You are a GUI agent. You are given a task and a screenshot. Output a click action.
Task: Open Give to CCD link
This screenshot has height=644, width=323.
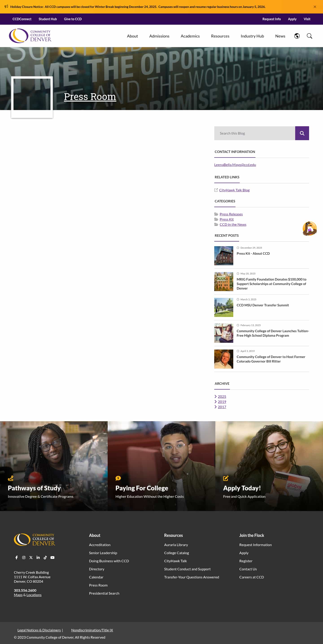[x=73, y=19]
